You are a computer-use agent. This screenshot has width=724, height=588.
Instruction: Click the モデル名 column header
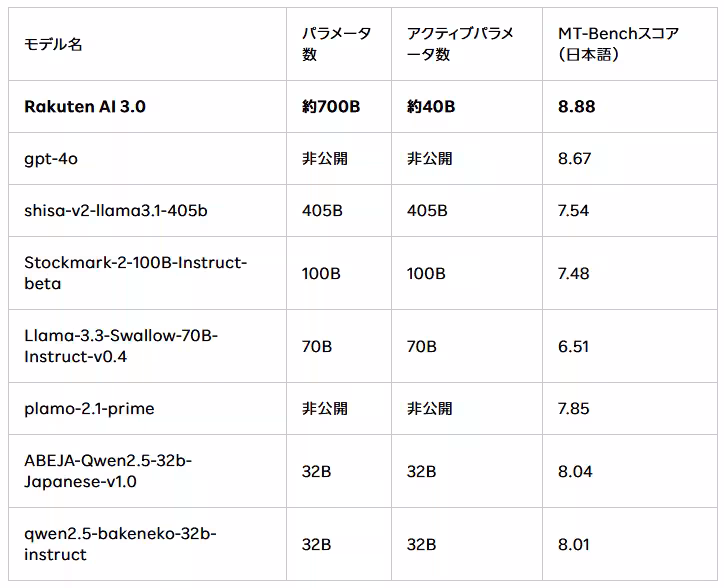(54, 45)
